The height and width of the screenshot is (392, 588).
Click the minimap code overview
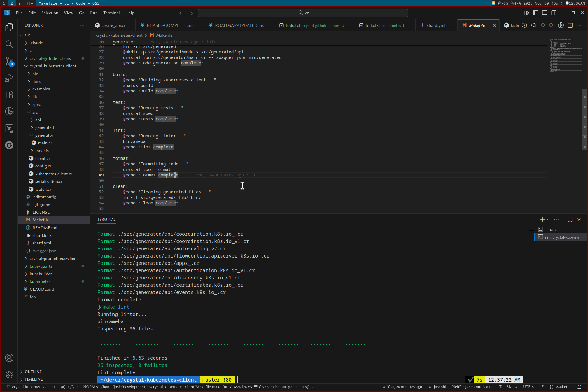point(565,55)
